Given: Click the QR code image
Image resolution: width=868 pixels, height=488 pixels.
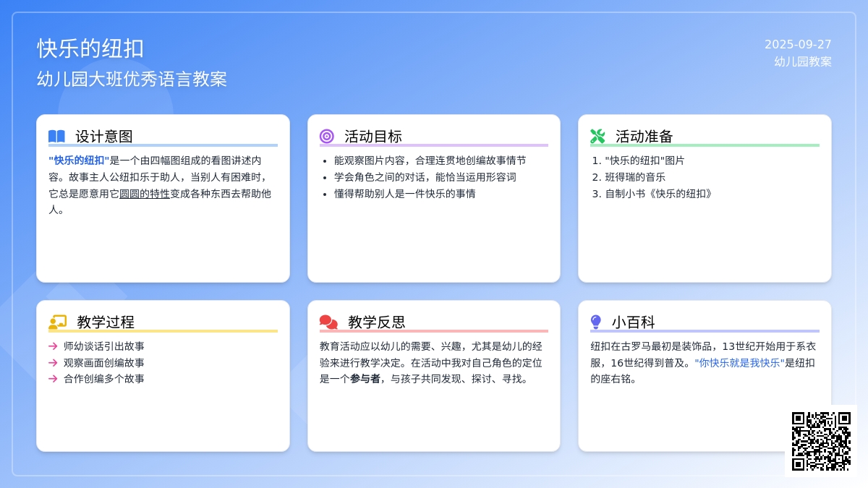Looking at the screenshot, I should pyautogui.click(x=821, y=441).
